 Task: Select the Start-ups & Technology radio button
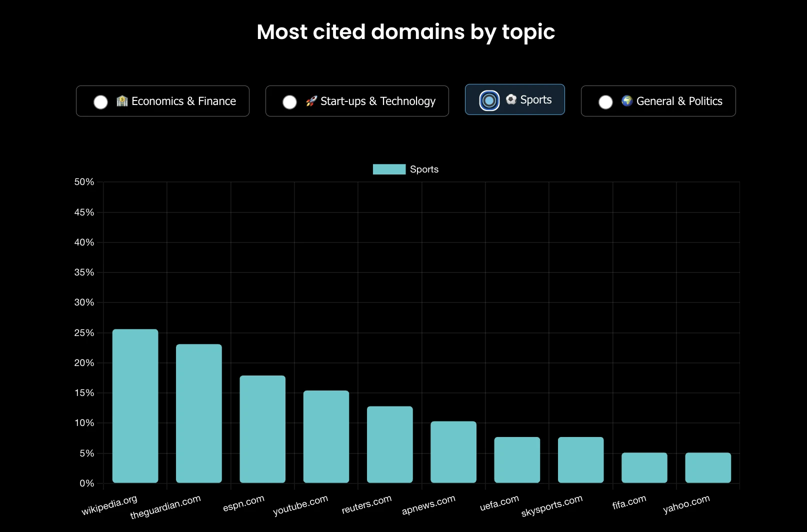[289, 102]
